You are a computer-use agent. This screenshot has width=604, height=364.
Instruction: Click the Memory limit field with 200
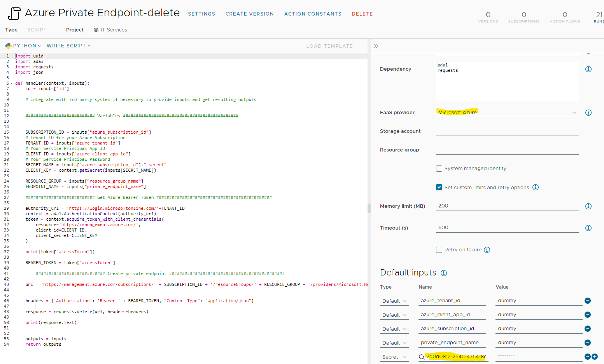click(507, 206)
